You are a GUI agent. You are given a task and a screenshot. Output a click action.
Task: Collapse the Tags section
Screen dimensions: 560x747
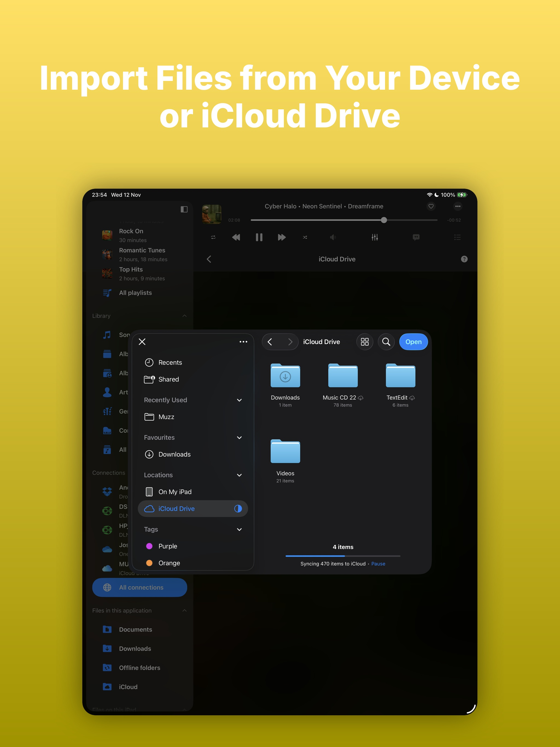click(x=239, y=530)
